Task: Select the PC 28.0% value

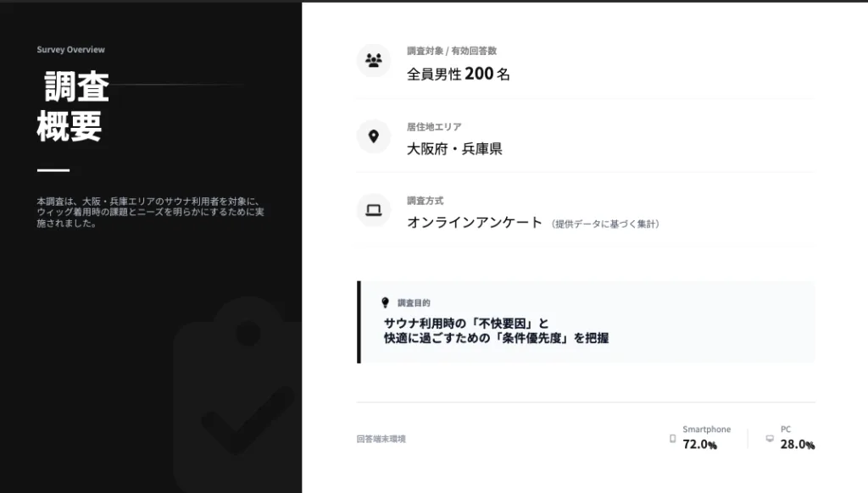Action: [798, 445]
